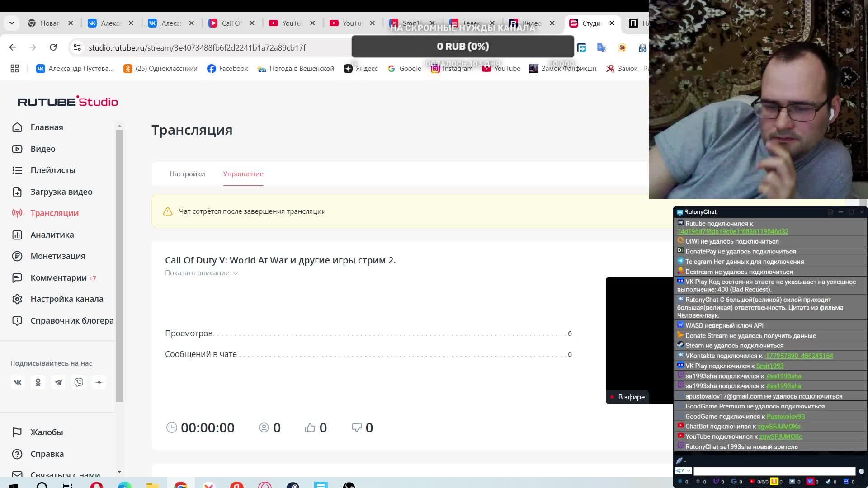Switch to the Настройки tab

coord(187,174)
